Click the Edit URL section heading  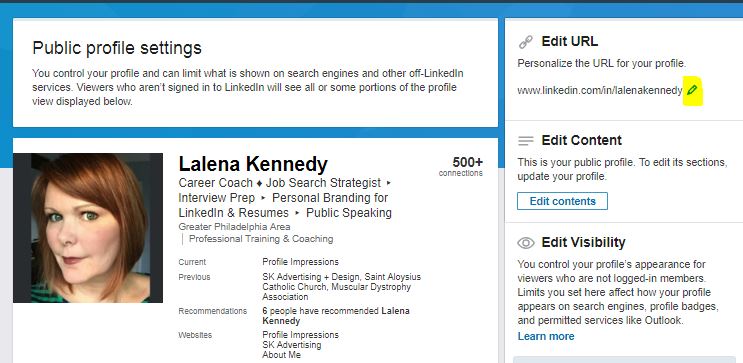570,41
